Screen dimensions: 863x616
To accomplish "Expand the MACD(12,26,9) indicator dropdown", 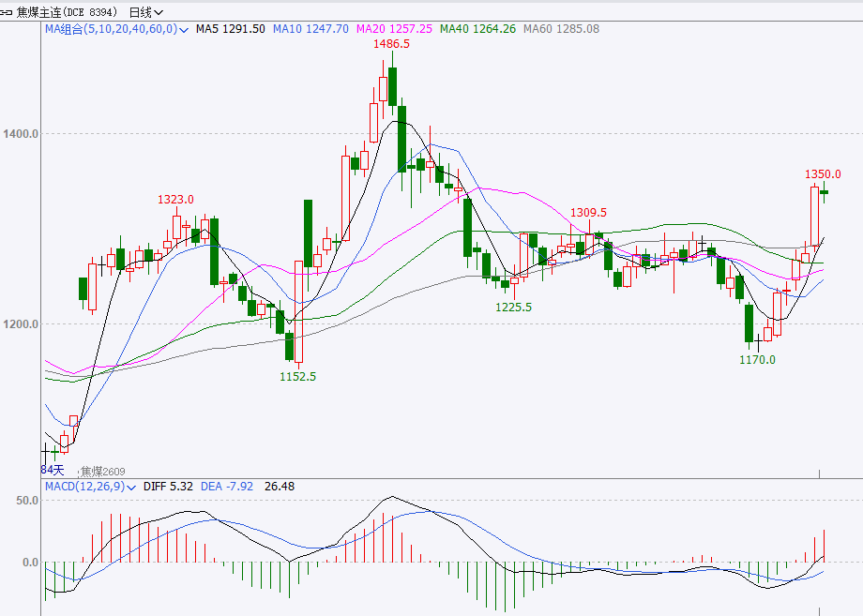I will pyautogui.click(x=90, y=487).
